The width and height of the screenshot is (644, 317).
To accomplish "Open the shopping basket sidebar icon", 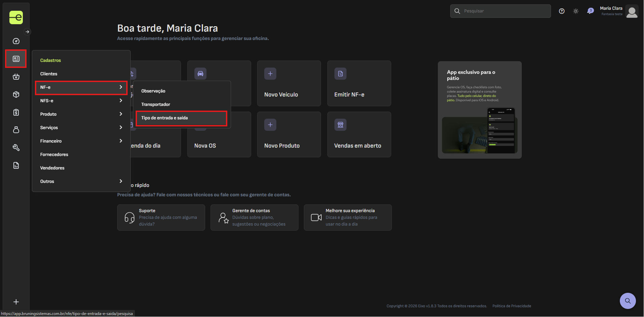I will (16, 77).
